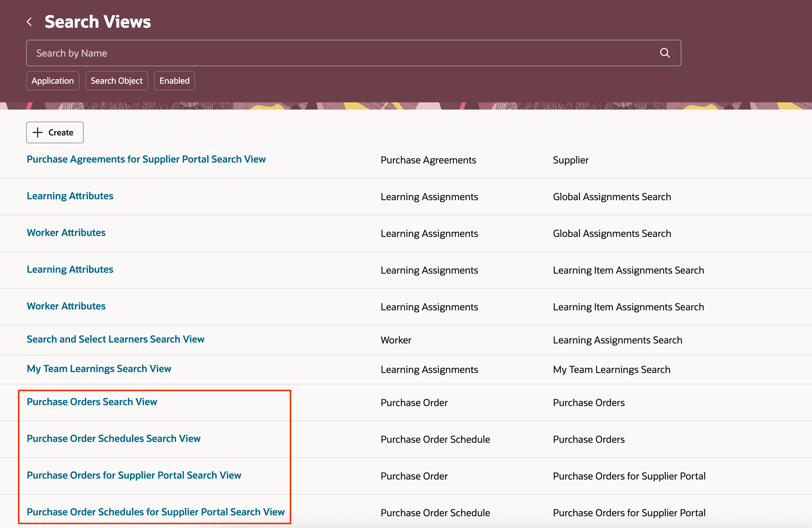Image resolution: width=812 pixels, height=528 pixels.
Task: Open Search and Select Learners Search View
Action: point(115,339)
